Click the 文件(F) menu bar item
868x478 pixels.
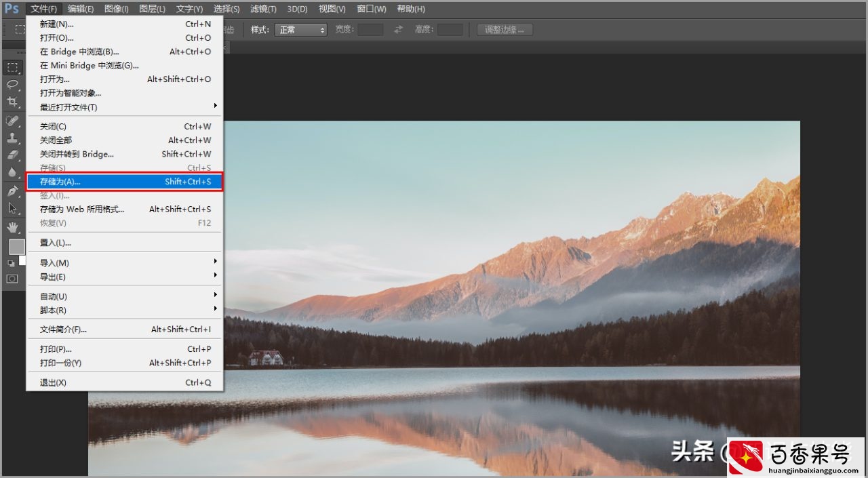tap(44, 9)
